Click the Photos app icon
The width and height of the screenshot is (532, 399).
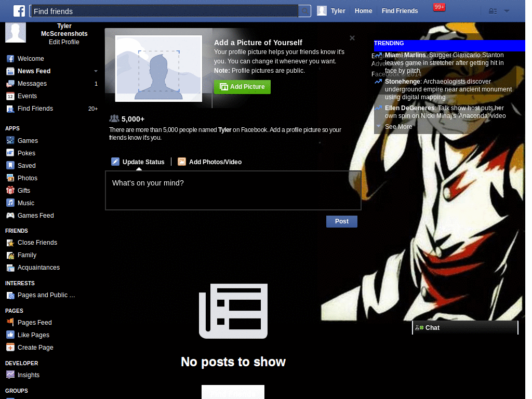point(10,178)
